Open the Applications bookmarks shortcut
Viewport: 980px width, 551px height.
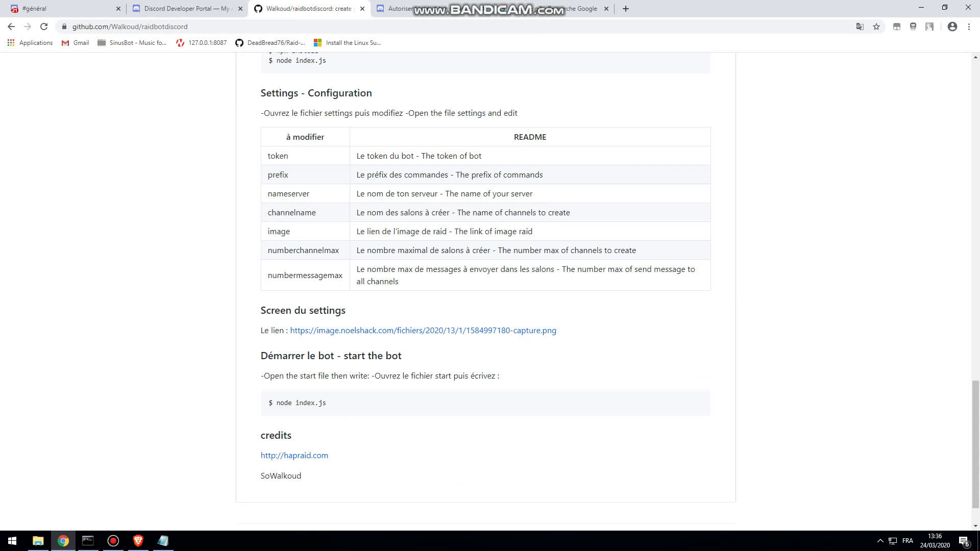coord(30,43)
